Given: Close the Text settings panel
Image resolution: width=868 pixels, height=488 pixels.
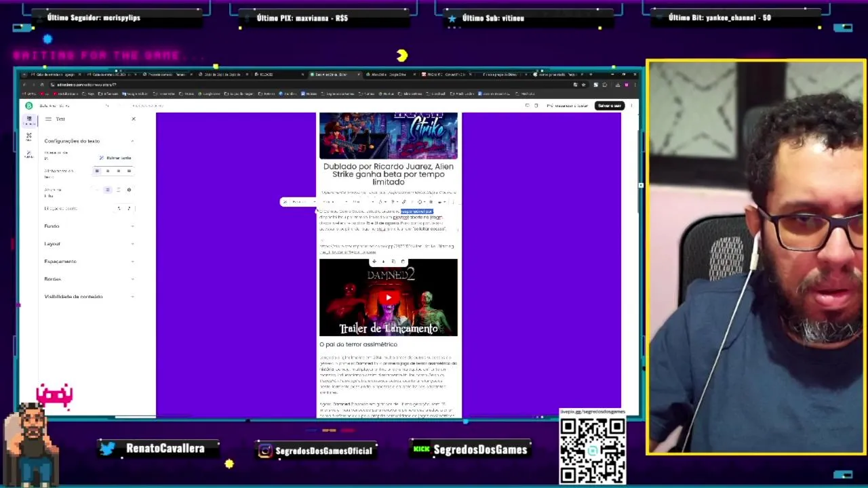Looking at the screenshot, I should point(134,119).
